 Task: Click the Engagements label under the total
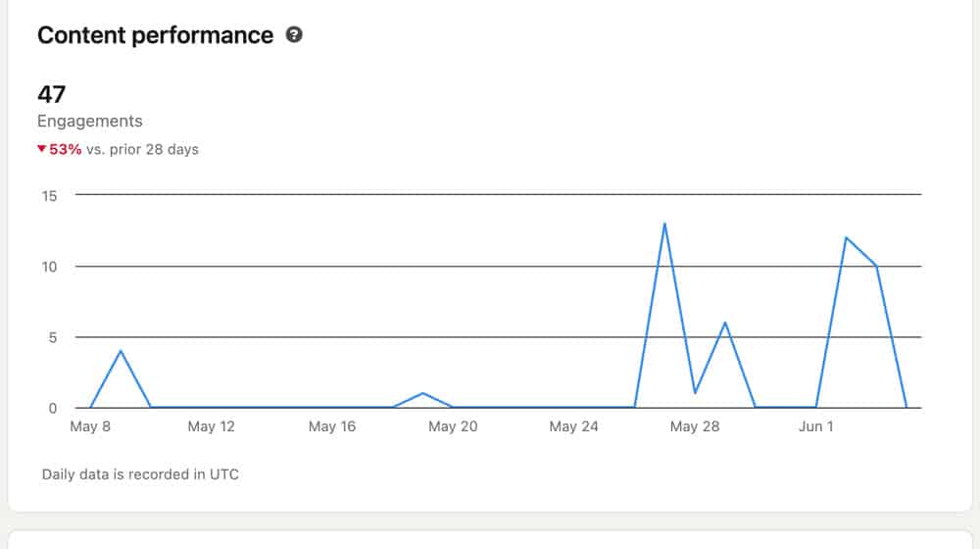click(x=89, y=122)
